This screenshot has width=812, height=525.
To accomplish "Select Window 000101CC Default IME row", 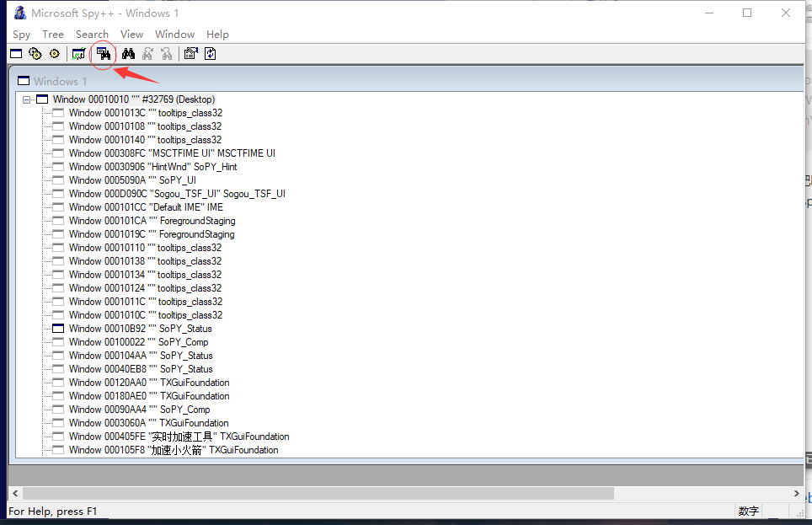I will coord(146,207).
